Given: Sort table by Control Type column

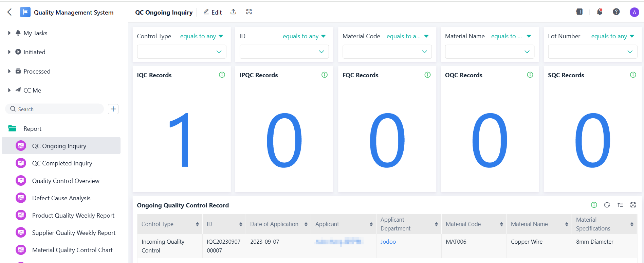Looking at the screenshot, I should click(197, 224).
